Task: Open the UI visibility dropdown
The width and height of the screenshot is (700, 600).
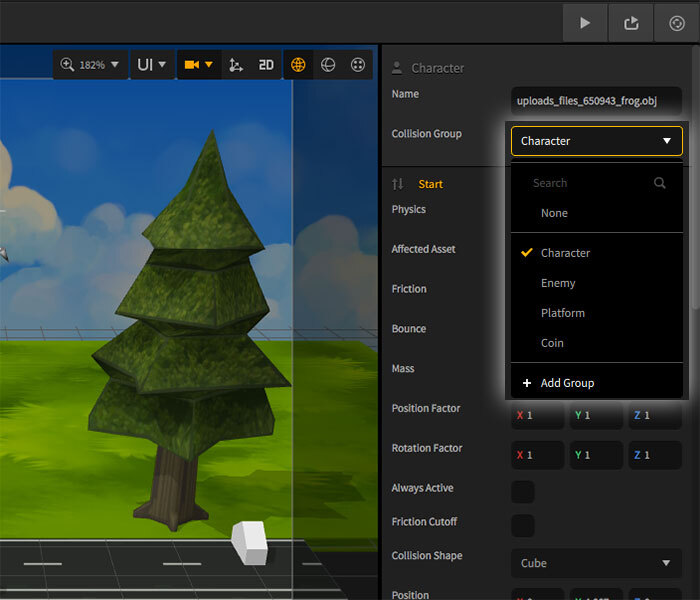Action: pyautogui.click(x=151, y=65)
